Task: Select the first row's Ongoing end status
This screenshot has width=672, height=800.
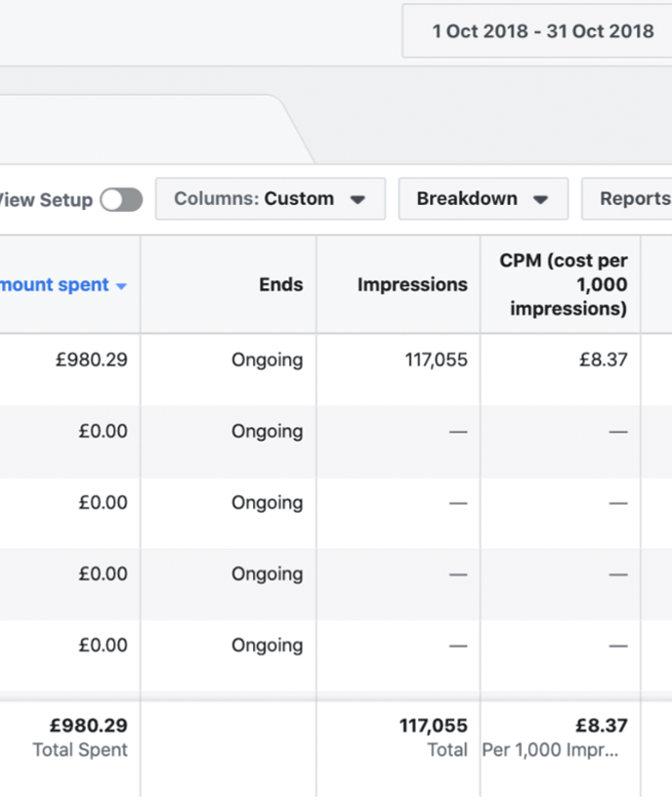Action: coord(267,359)
